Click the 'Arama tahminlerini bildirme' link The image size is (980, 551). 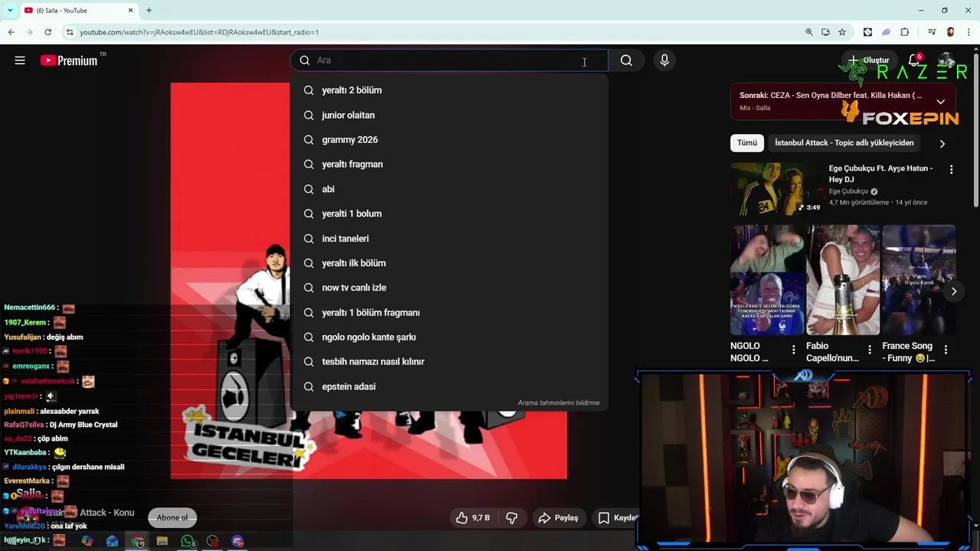(558, 403)
